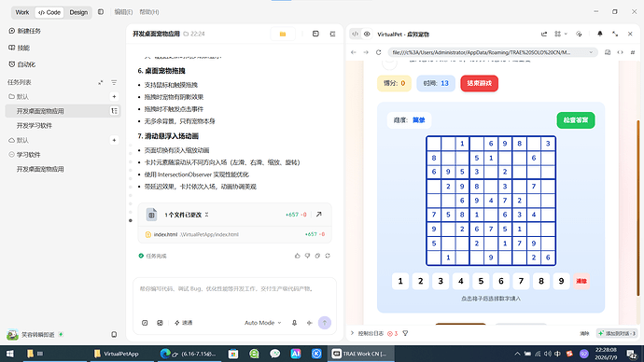Open the chat list menu icon
644x362 pixels.
tap(332, 35)
